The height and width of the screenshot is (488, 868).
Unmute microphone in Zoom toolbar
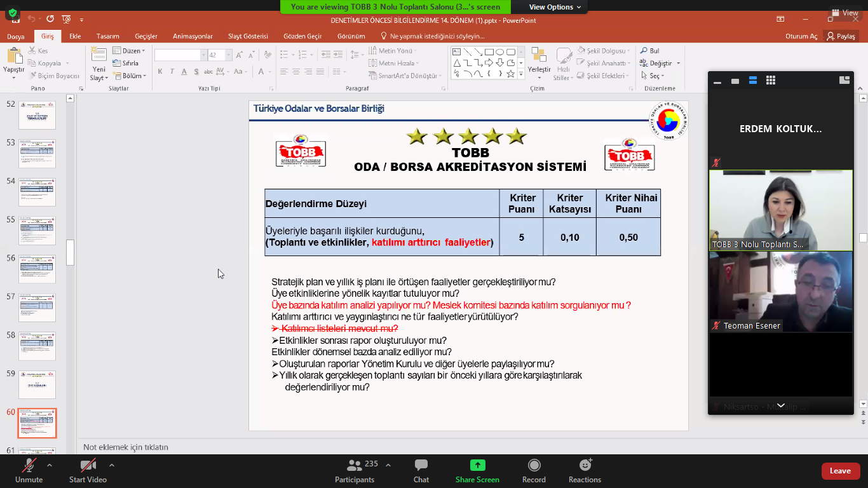[29, 470]
